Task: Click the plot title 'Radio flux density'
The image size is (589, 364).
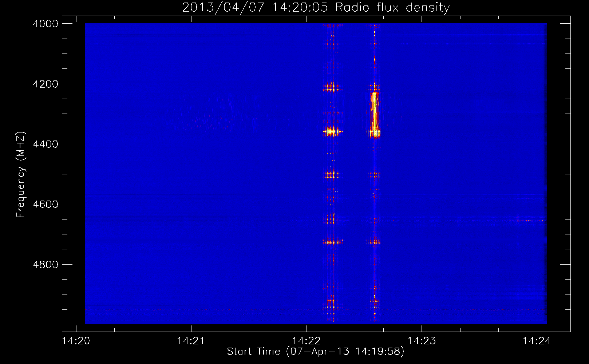Action: tap(392, 8)
